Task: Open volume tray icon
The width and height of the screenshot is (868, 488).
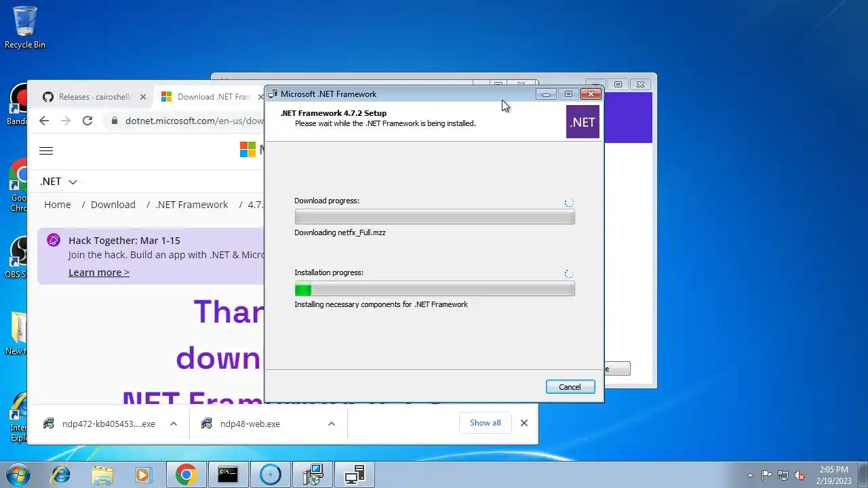Action: (800, 475)
